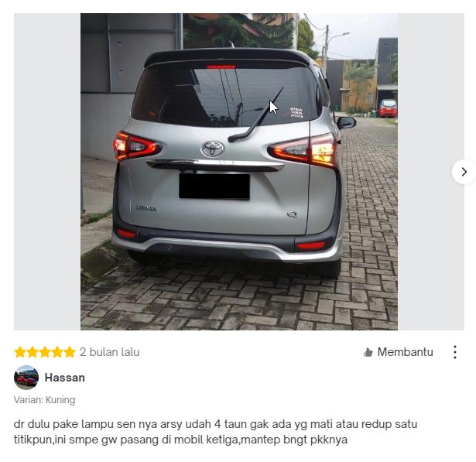Click the second yellow rating star
Image resolution: width=476 pixels, height=462 pixels.
click(x=33, y=352)
